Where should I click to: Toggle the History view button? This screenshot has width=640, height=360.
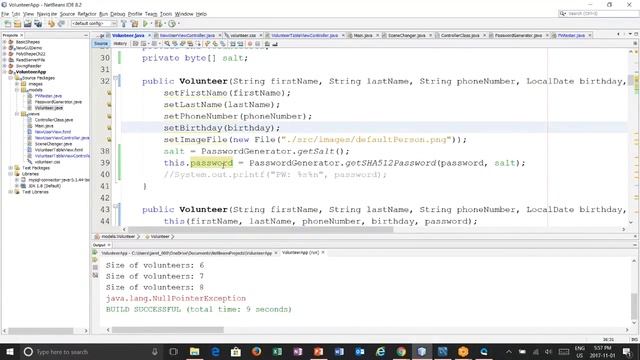(120, 44)
